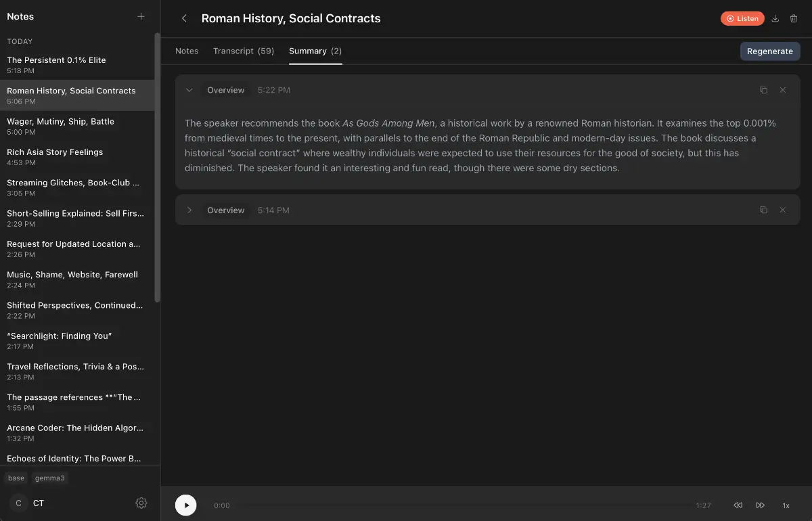Screen dimensions: 812x521
Task: Delete the note with the trash icon
Action: click(794, 19)
